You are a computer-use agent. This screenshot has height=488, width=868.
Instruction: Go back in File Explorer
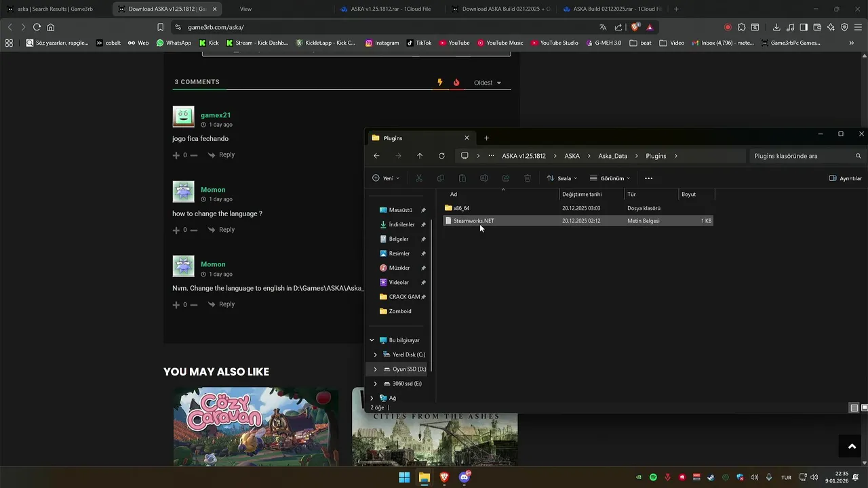[x=376, y=156]
